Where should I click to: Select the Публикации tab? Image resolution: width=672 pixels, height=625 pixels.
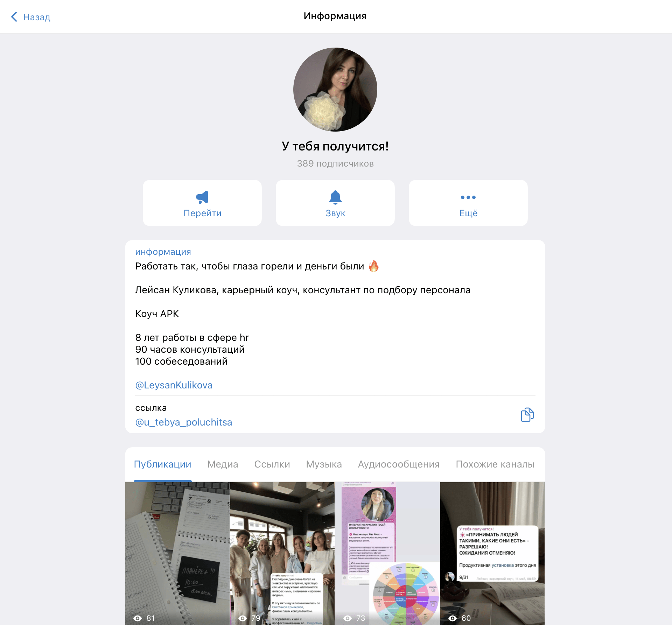coord(162,464)
